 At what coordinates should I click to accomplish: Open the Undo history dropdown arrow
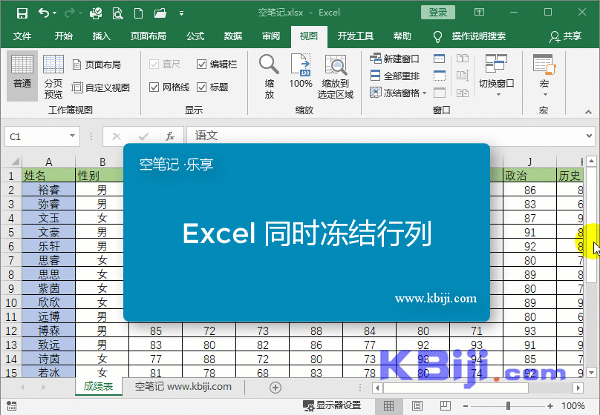pyautogui.click(x=55, y=13)
